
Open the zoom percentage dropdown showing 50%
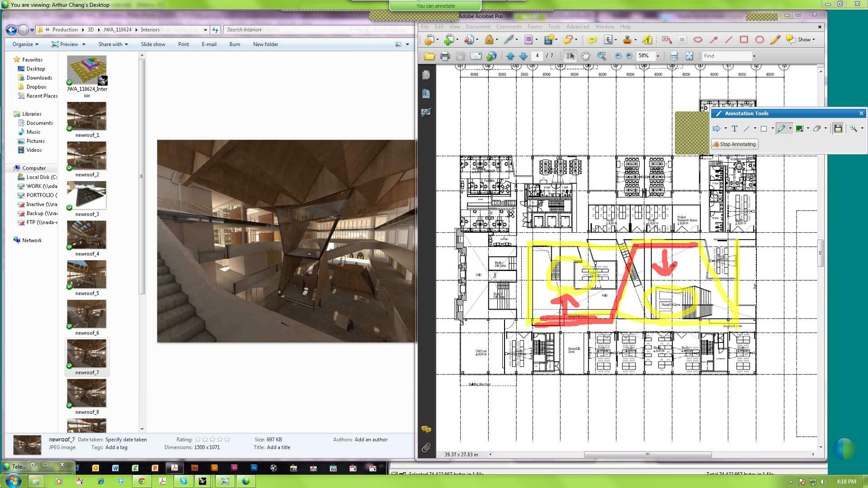(658, 56)
